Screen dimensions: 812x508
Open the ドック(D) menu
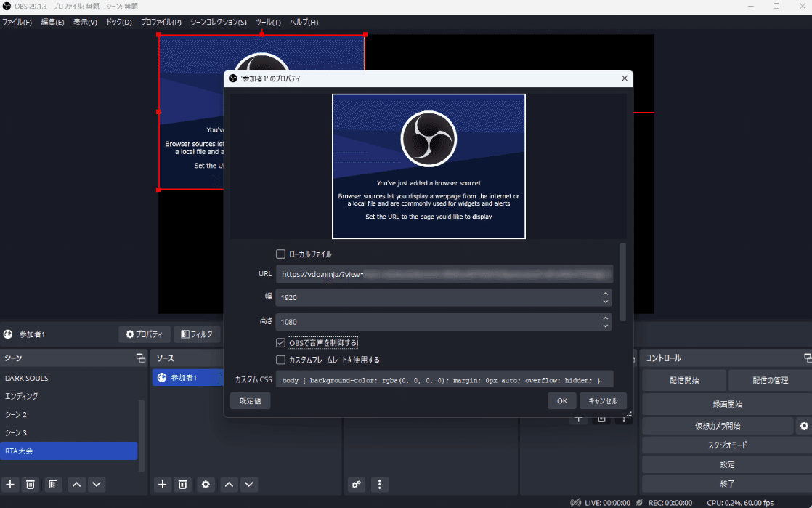(x=118, y=23)
